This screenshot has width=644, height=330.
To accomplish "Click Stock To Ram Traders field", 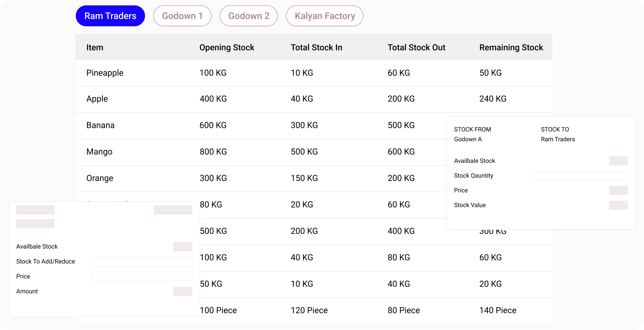I will coord(558,139).
